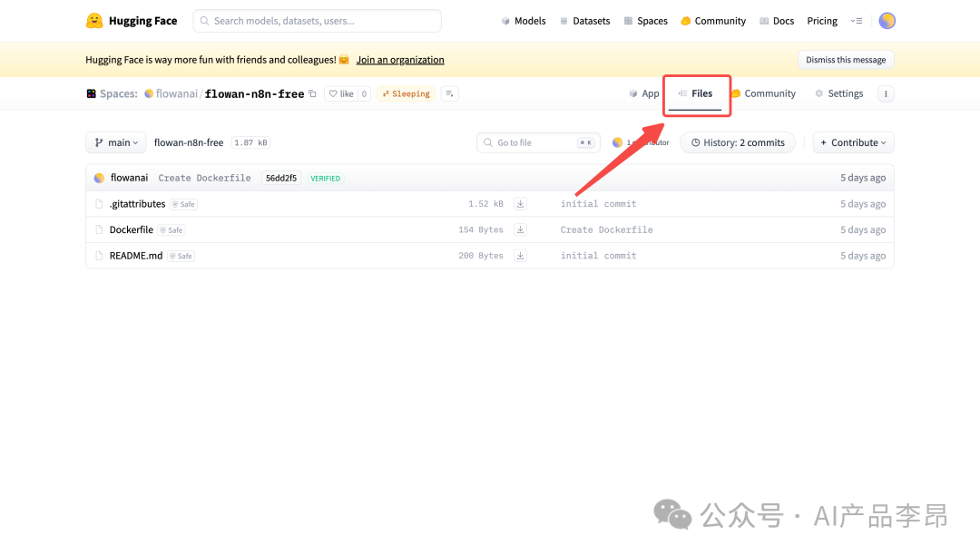Screen dimensions: 980x555
Task: View History: 2 commits
Action: 738,142
